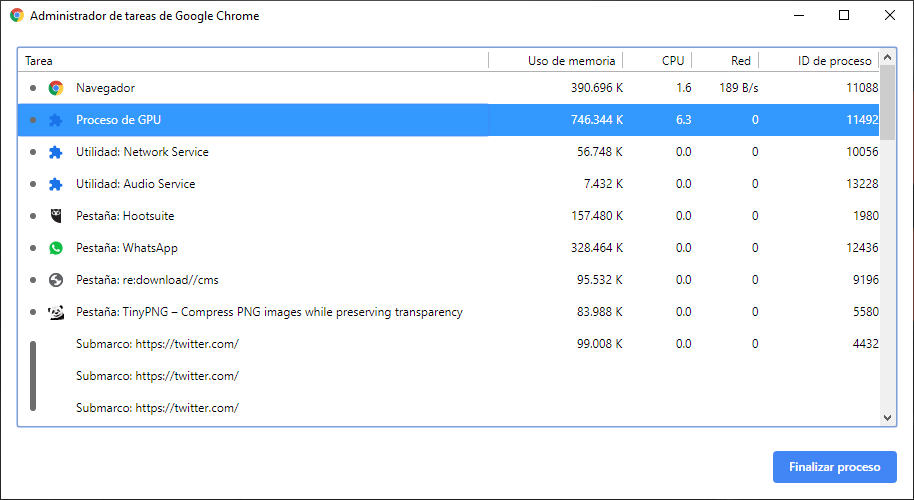Click process ID 11088

(x=862, y=88)
